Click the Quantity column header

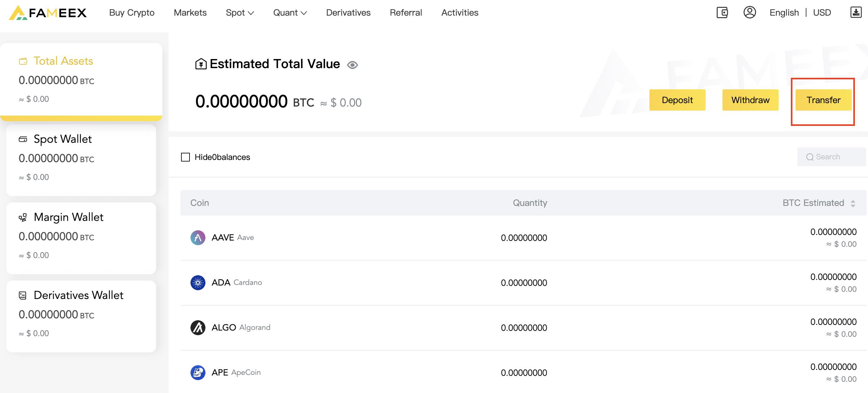pyautogui.click(x=530, y=203)
